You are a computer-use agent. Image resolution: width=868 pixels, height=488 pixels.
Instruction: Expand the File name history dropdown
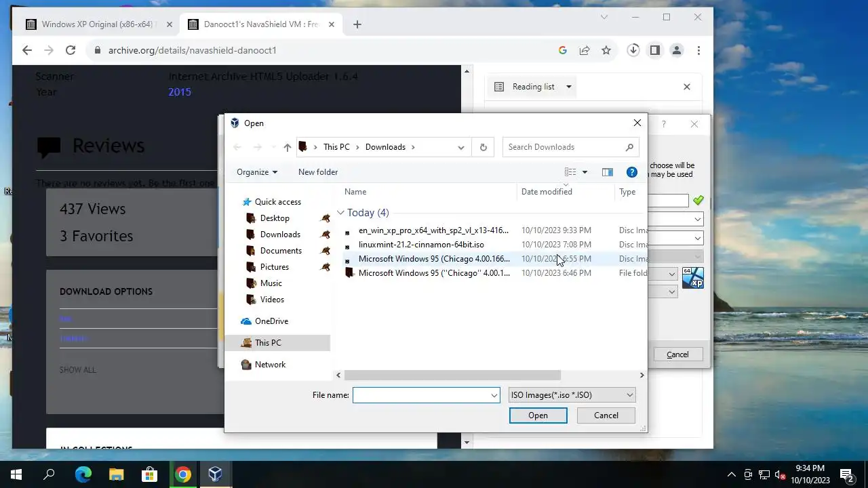[494, 395]
